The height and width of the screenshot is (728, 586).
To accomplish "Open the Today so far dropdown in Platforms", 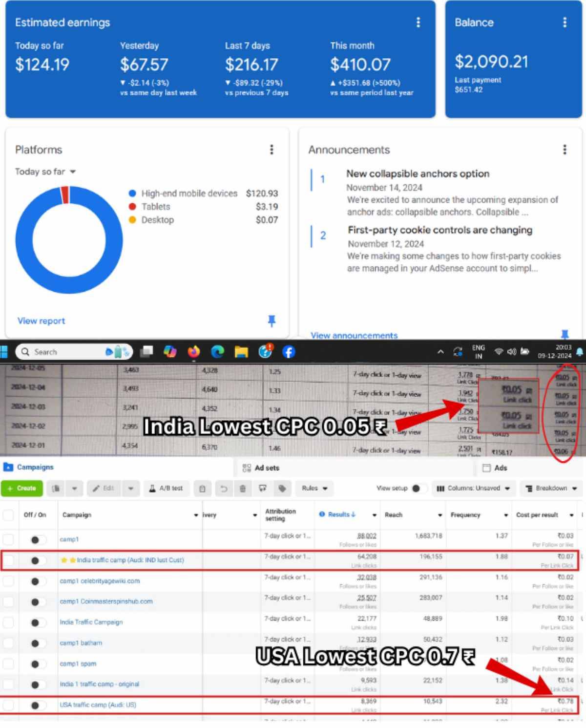I will [x=44, y=171].
